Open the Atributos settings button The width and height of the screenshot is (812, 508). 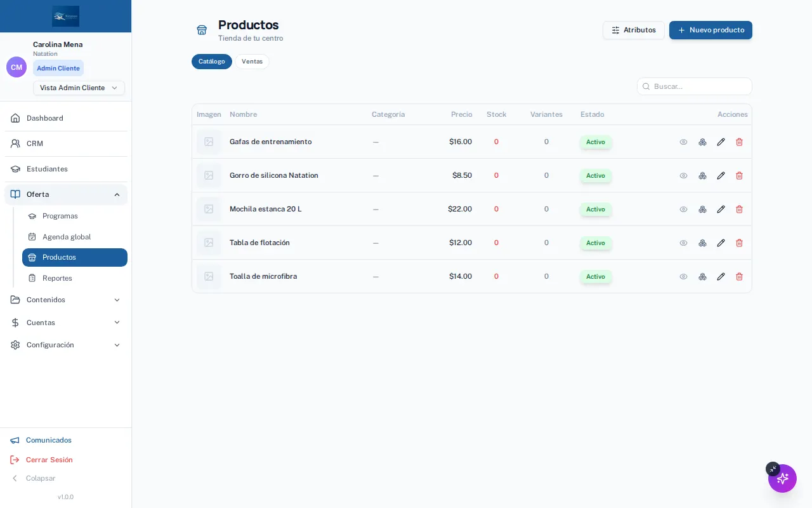click(634, 30)
